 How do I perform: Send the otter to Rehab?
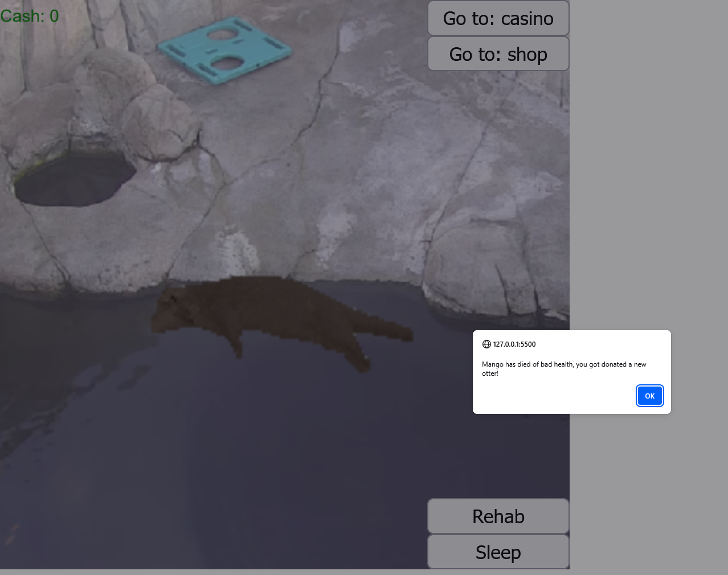[x=498, y=516]
